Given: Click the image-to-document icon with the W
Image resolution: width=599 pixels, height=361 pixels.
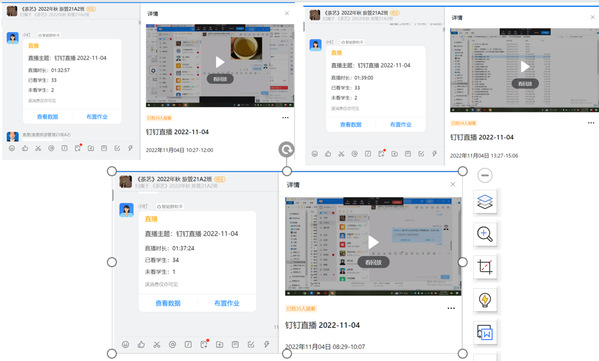Looking at the screenshot, I should click(485, 332).
